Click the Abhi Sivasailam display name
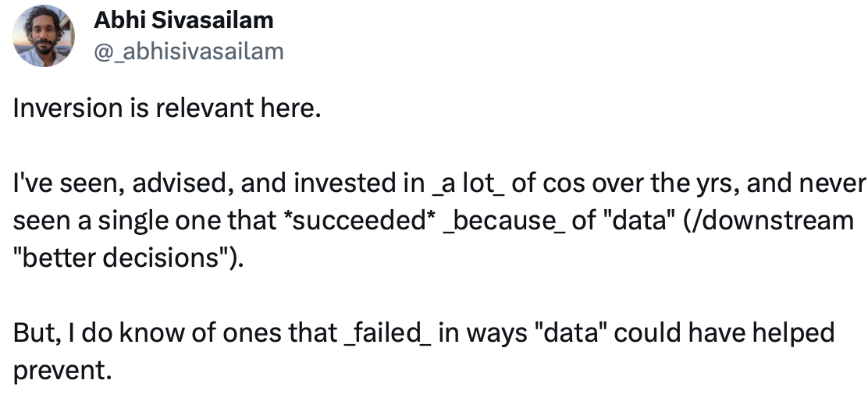Image resolution: width=868 pixels, height=412 pixels. (183, 20)
